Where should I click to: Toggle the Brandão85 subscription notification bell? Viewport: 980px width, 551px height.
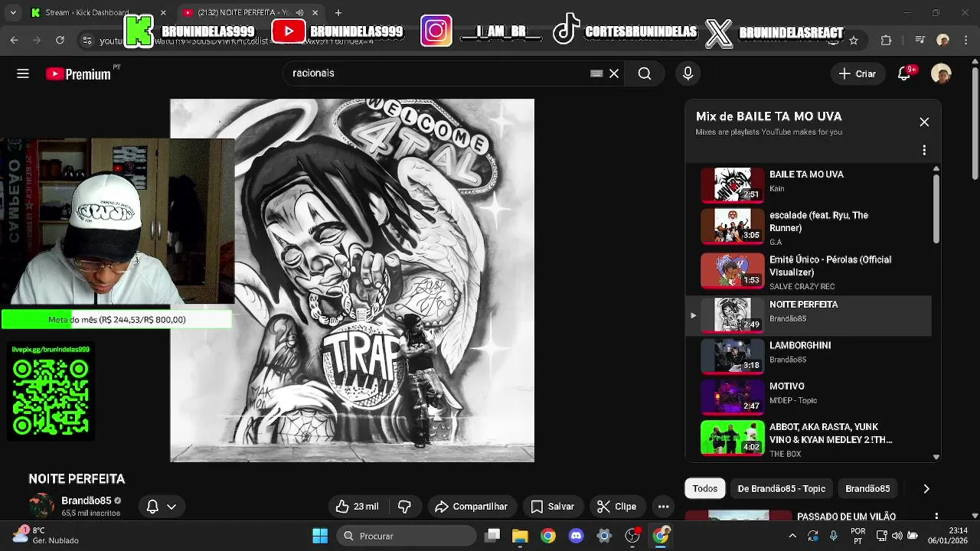(152, 507)
